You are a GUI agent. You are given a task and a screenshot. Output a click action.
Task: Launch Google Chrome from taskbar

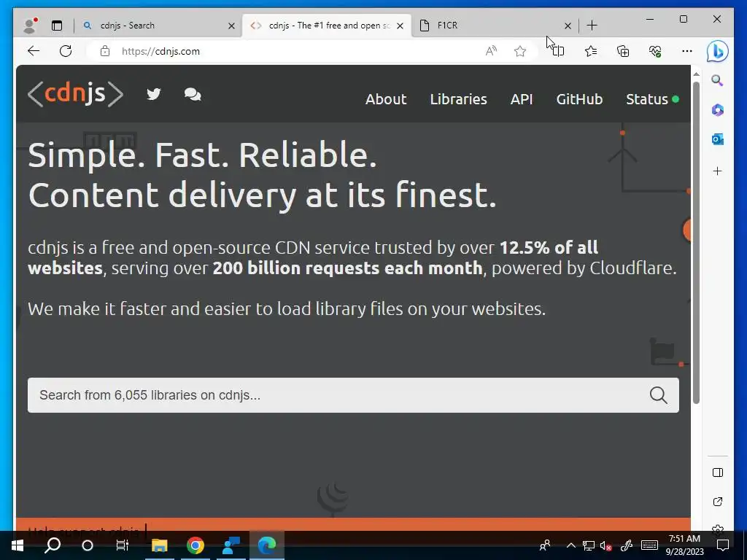[196, 545]
